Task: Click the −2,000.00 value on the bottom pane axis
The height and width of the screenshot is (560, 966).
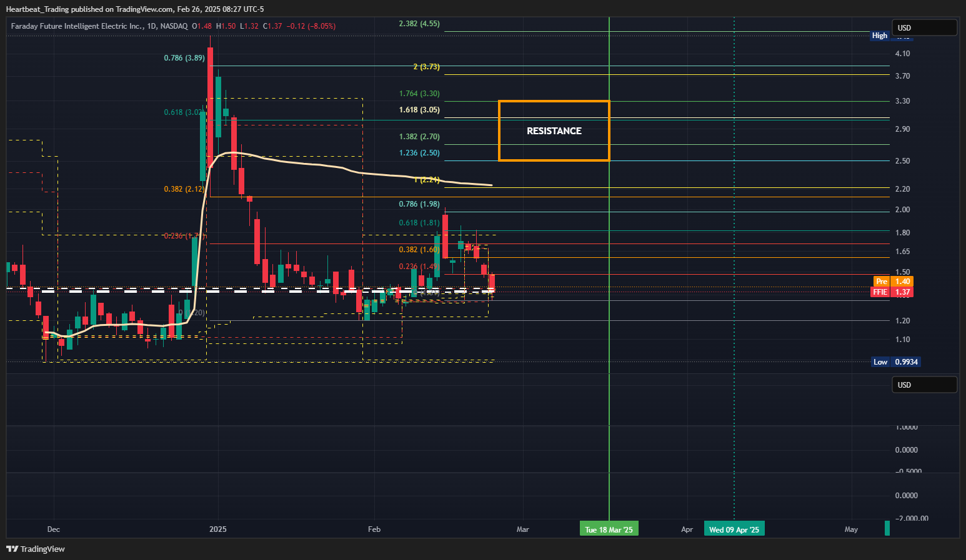Action: 912,518
